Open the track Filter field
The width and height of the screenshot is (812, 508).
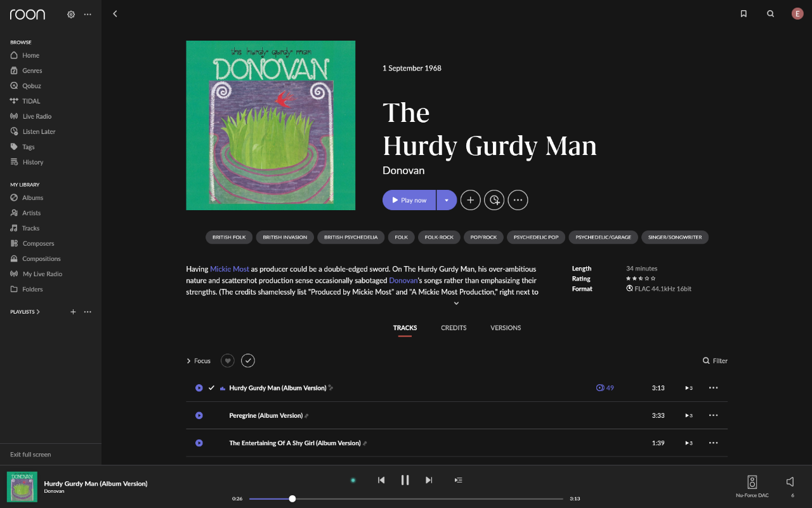(715, 361)
